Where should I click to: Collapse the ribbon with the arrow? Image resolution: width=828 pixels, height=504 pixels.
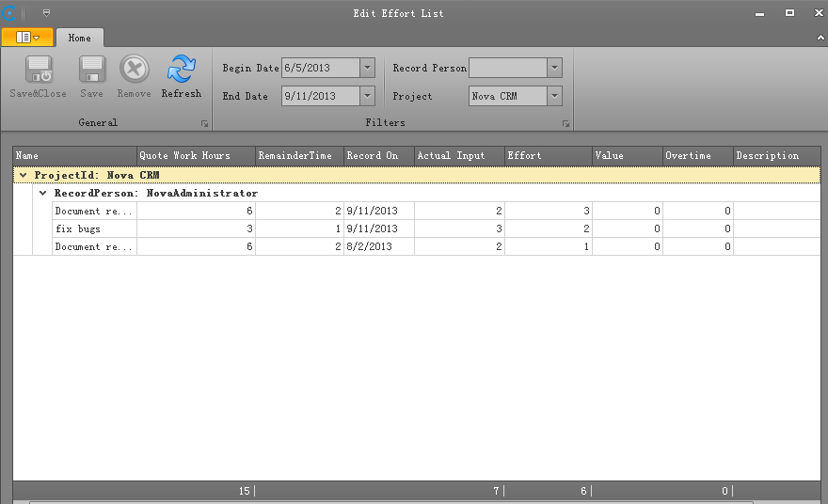[819, 38]
